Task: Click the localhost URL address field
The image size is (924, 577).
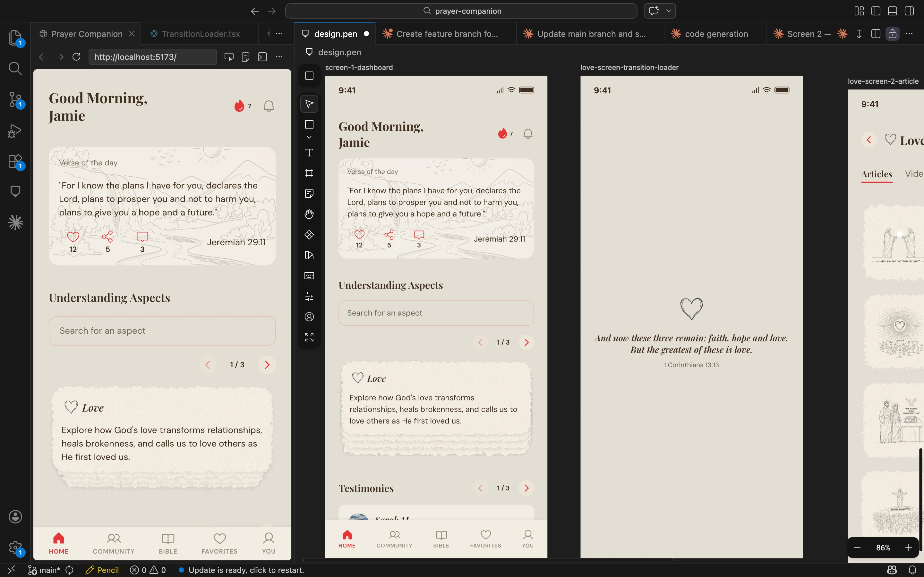Action: [x=153, y=57]
